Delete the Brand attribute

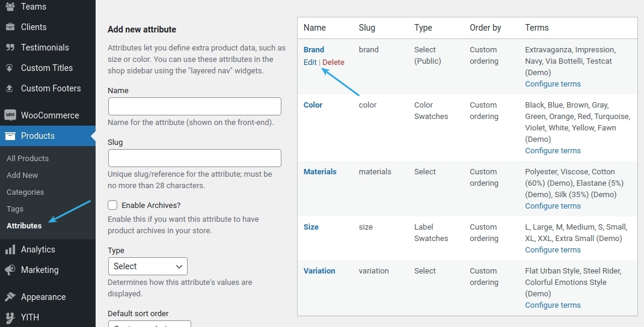[334, 63]
